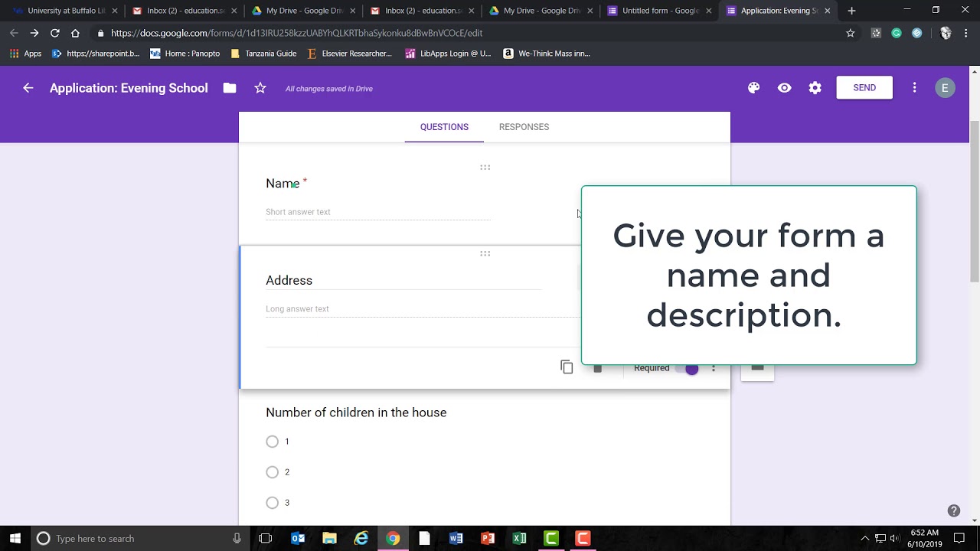The height and width of the screenshot is (551, 980).
Task: Open the Elsevier Researcher bookmark
Action: [x=349, y=54]
